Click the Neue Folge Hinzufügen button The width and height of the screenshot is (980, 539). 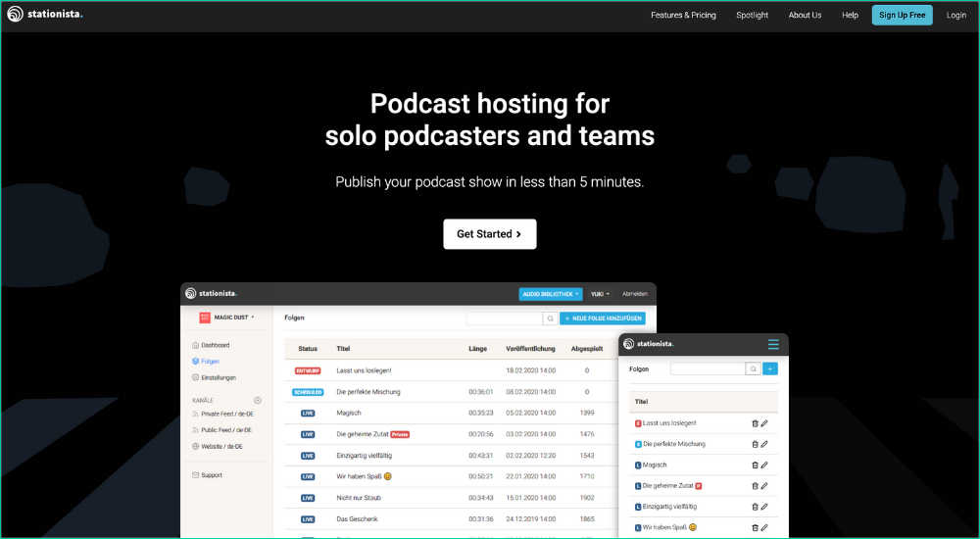tap(603, 318)
